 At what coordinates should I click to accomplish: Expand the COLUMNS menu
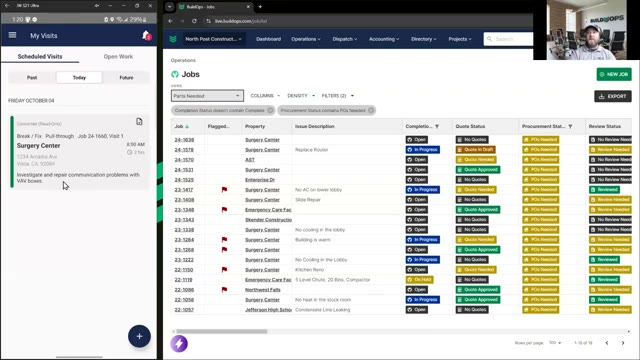tap(265, 96)
